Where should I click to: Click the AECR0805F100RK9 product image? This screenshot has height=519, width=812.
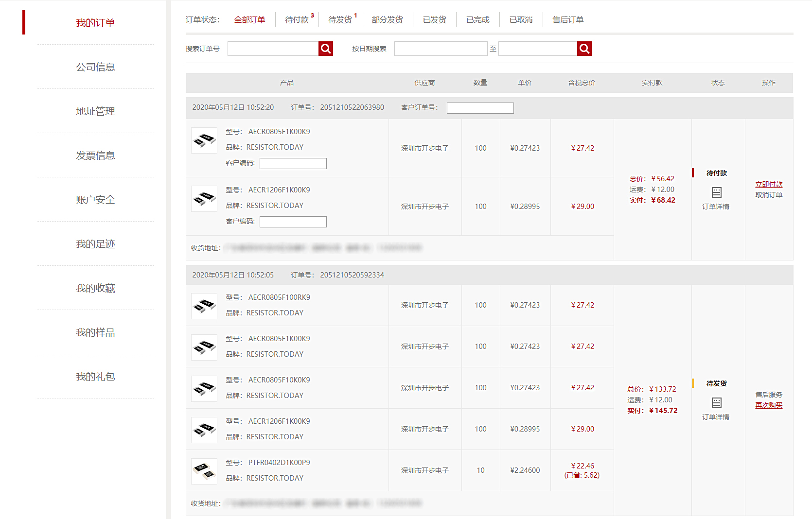click(204, 306)
